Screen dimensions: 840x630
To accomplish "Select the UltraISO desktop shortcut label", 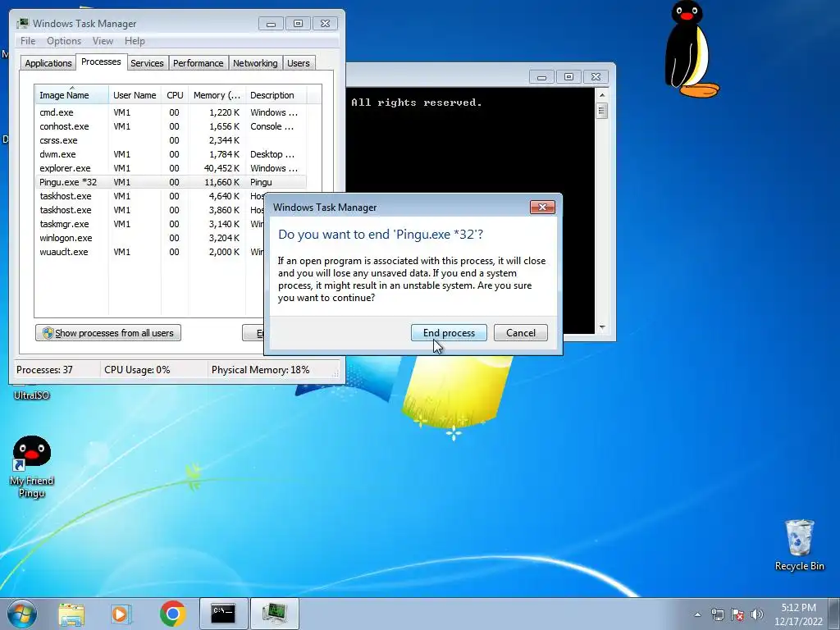I will point(32,395).
